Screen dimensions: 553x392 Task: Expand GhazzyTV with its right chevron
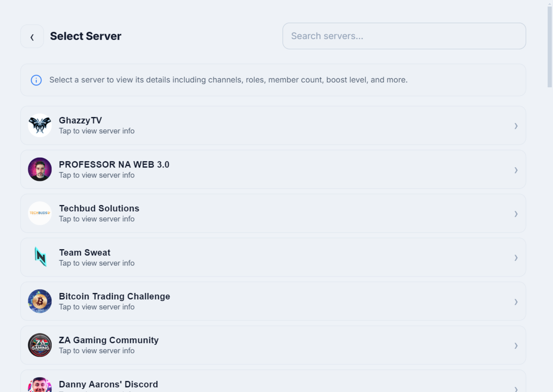point(516,126)
